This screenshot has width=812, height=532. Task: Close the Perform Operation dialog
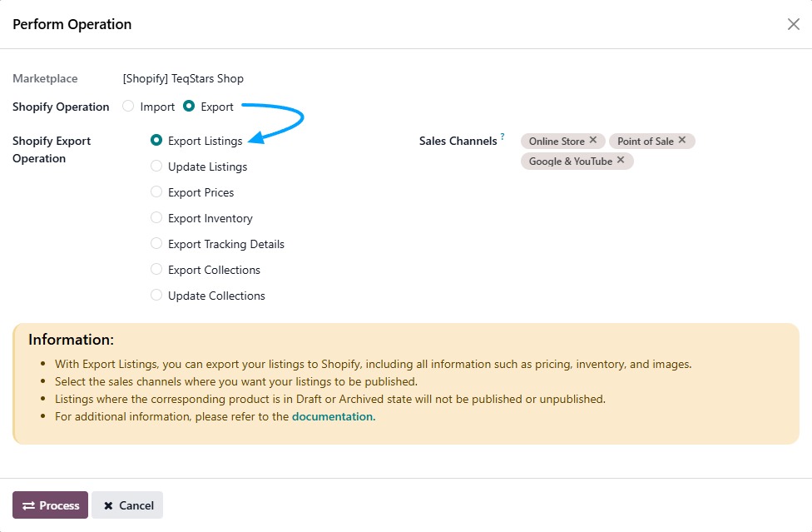tap(794, 24)
